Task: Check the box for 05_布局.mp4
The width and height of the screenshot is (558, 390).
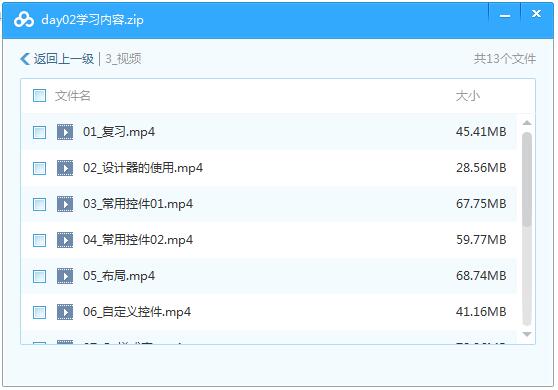Action: point(40,276)
